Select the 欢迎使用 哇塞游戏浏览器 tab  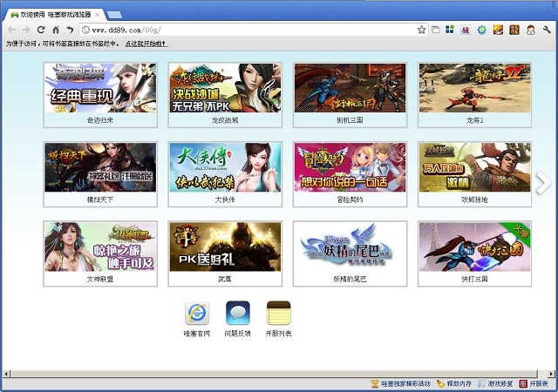pos(52,14)
